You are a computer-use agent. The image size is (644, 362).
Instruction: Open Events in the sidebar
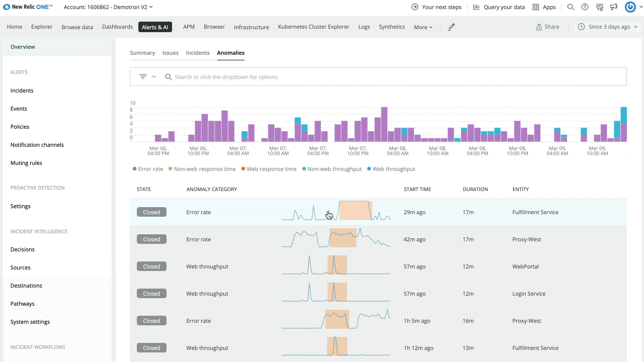(19, 109)
